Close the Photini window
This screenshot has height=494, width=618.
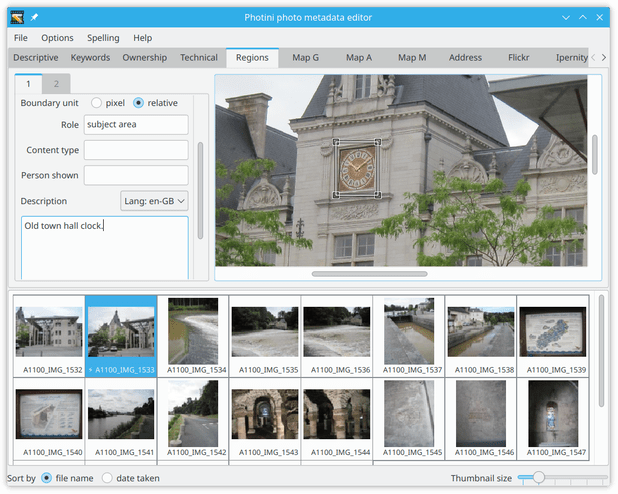click(600, 17)
